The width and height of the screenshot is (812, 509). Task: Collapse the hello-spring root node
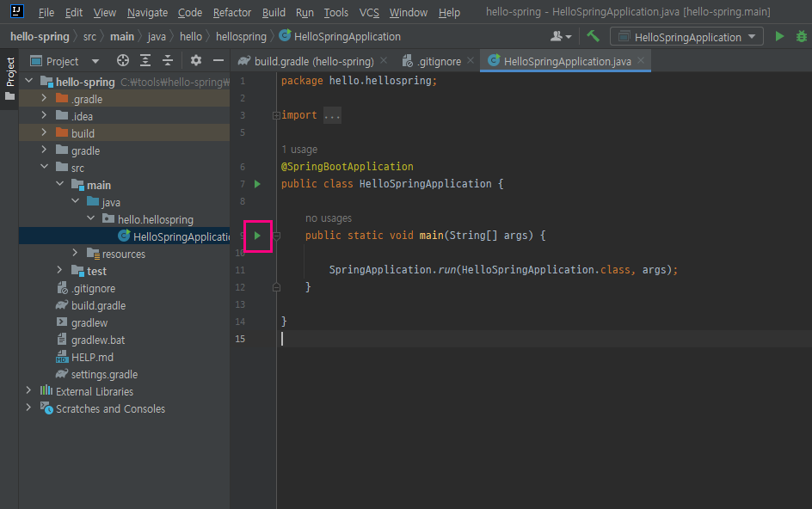[29, 81]
